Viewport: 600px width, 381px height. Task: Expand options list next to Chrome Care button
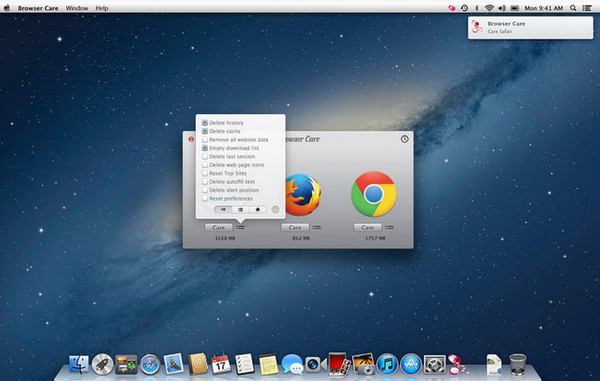click(389, 228)
